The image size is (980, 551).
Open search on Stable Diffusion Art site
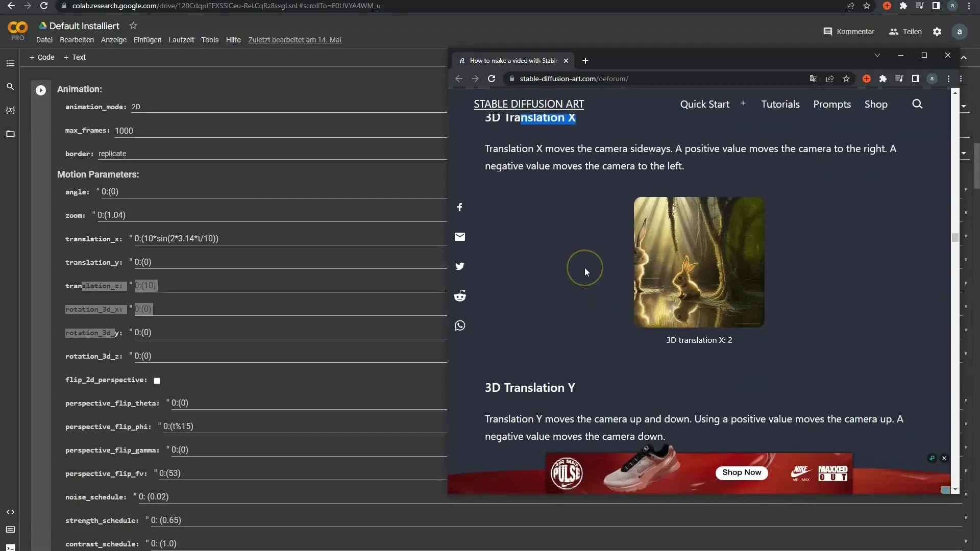point(917,104)
